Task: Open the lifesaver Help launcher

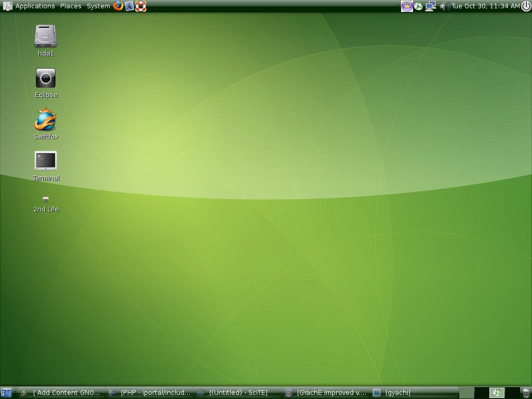Action: pos(140,6)
